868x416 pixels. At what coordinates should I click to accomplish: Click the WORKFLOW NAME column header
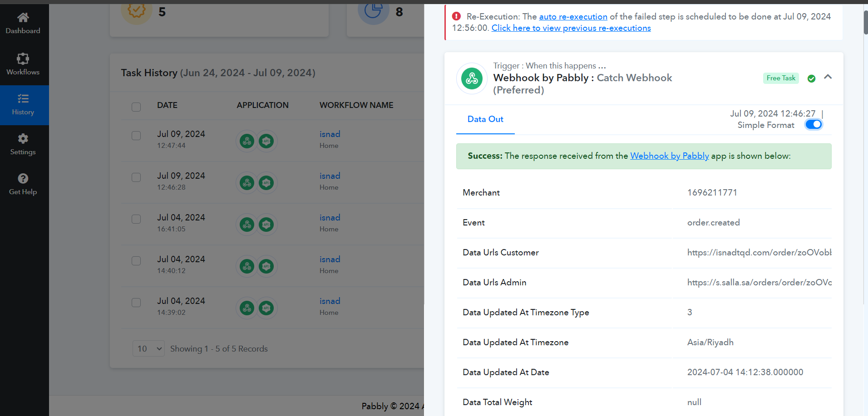click(356, 105)
